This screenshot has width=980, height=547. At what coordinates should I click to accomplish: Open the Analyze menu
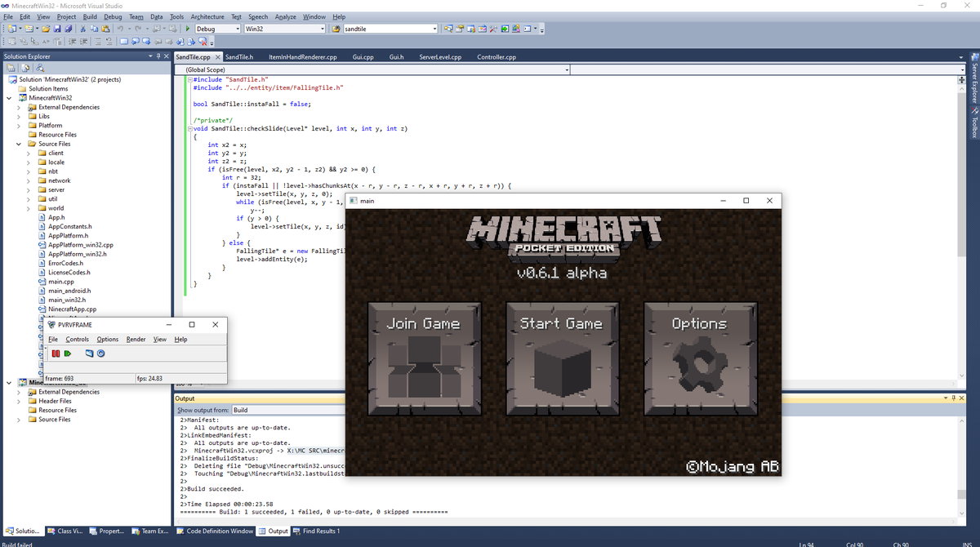[286, 16]
